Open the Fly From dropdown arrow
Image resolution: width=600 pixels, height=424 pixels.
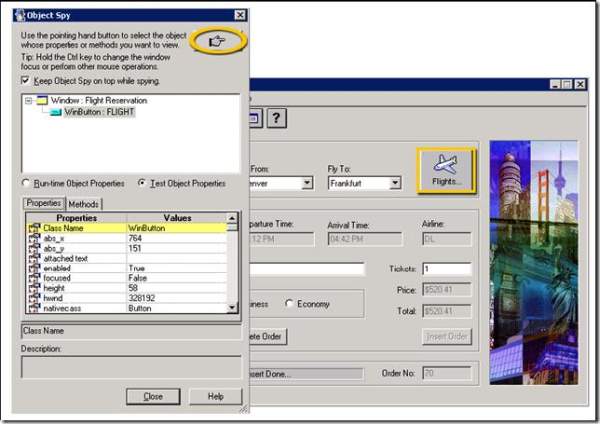click(307, 183)
